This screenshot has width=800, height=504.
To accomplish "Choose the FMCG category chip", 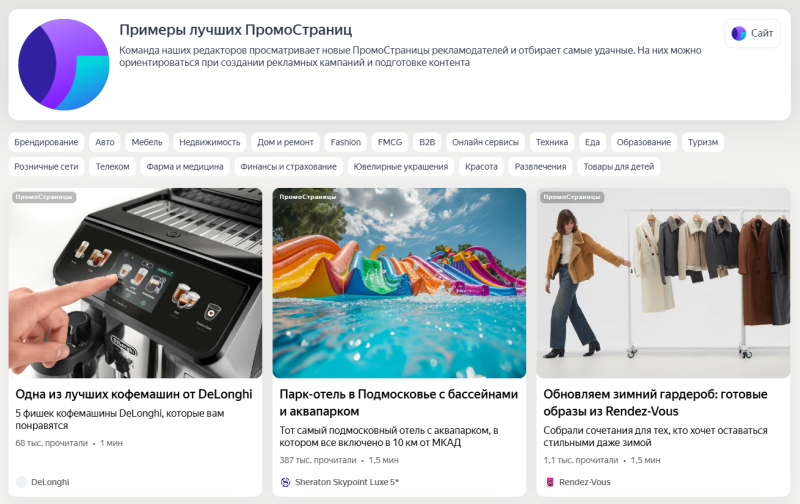I will [390, 142].
